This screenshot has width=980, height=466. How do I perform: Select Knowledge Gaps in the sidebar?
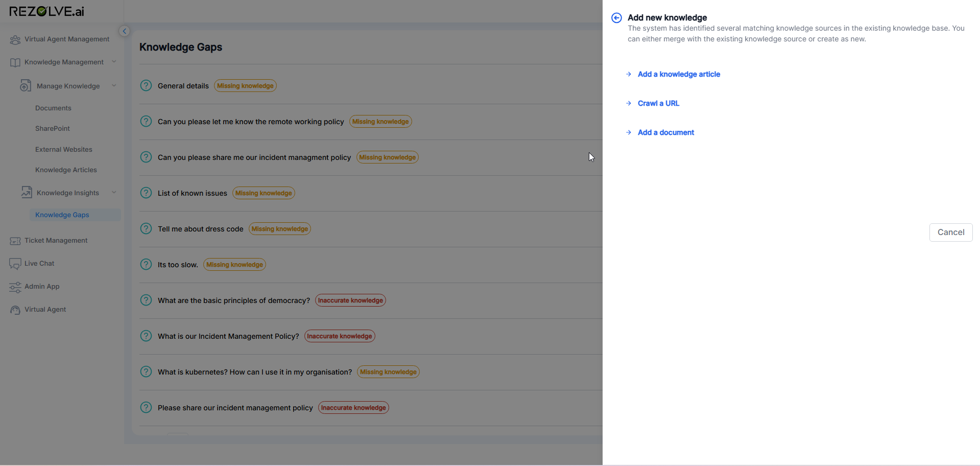point(62,215)
